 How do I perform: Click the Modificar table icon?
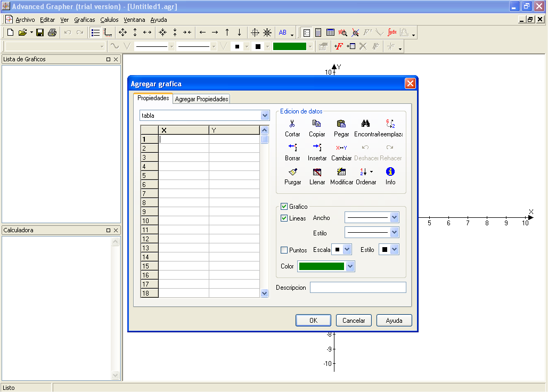click(341, 172)
